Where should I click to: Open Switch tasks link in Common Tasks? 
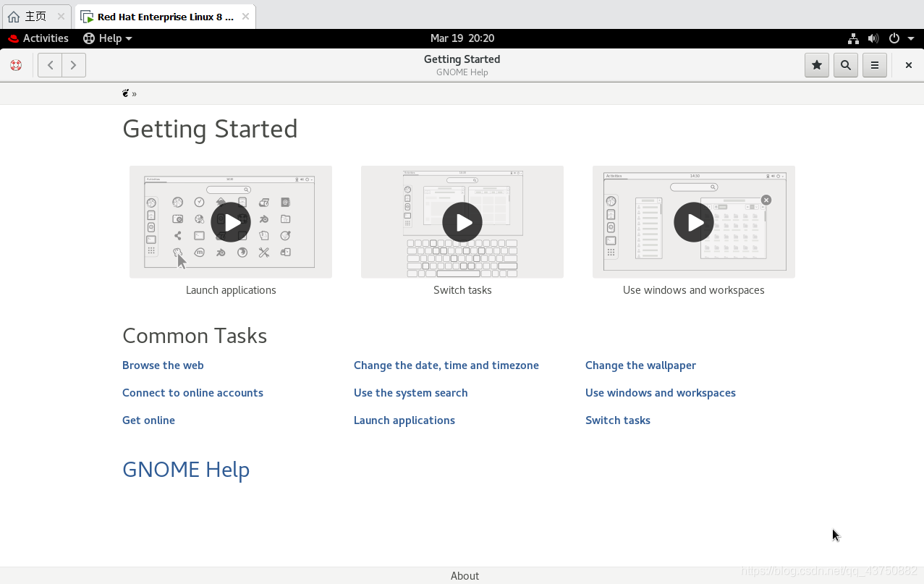(618, 420)
